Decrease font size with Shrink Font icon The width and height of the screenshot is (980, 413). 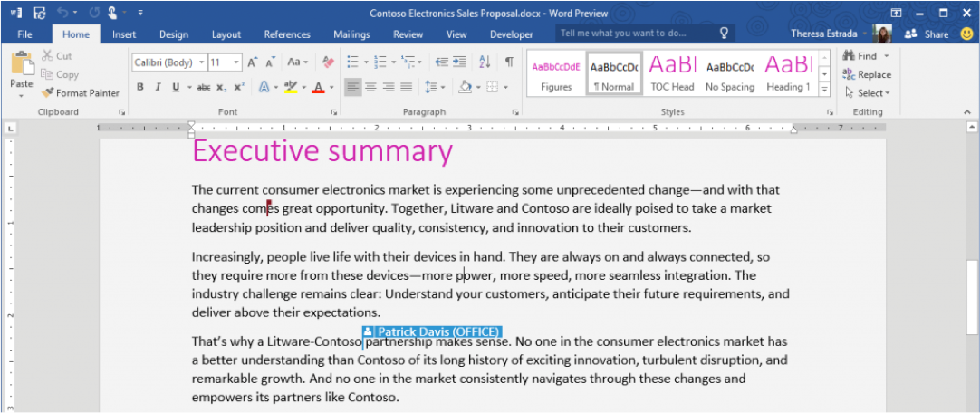point(271,62)
